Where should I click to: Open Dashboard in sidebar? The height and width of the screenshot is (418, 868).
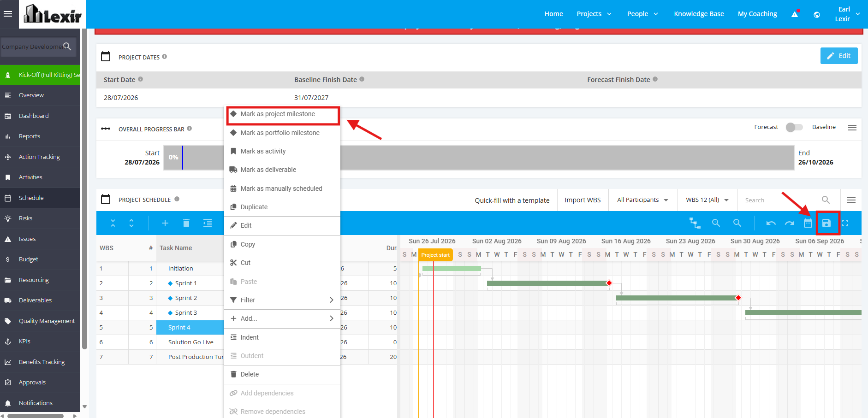pos(40,116)
